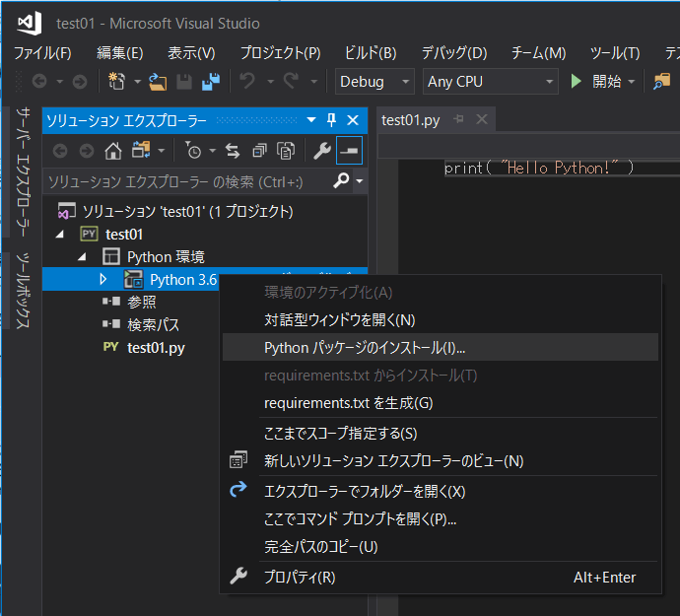Screen dimensions: 680x616
Task: Close the test01.py editor tab
Action: (x=482, y=119)
